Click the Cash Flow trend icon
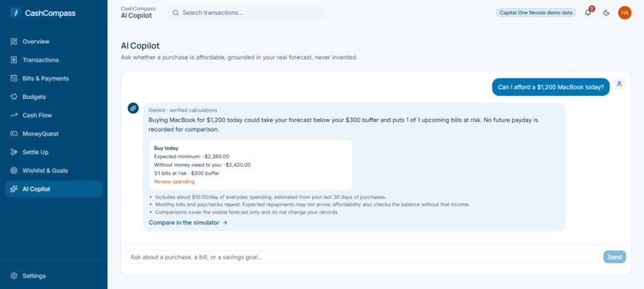The image size is (644, 289). (14, 115)
